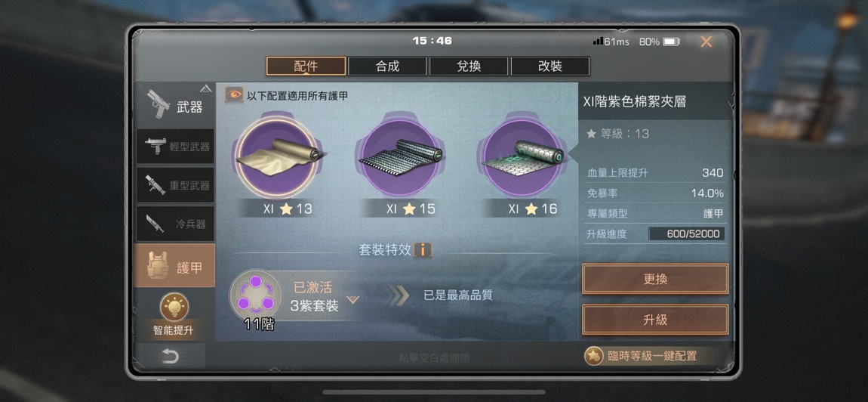Toggle the eye icon for armor configuration
The height and width of the screenshot is (402, 868).
click(234, 94)
